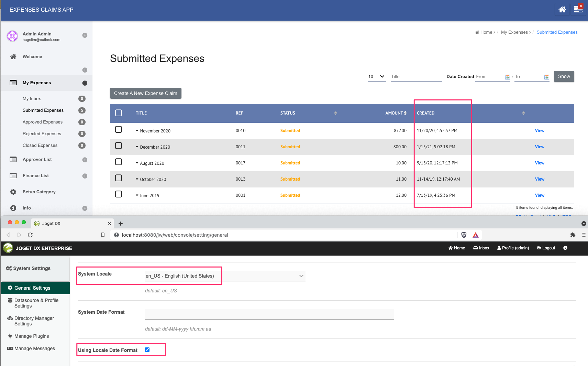The image size is (588, 366).
Task: Open the Brave shields icon
Action: (x=464, y=235)
